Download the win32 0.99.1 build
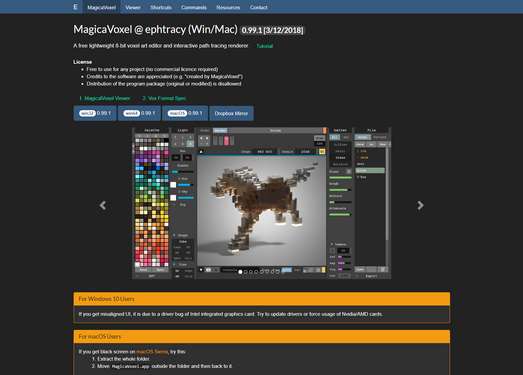The height and width of the screenshot is (375, 523). [95, 113]
